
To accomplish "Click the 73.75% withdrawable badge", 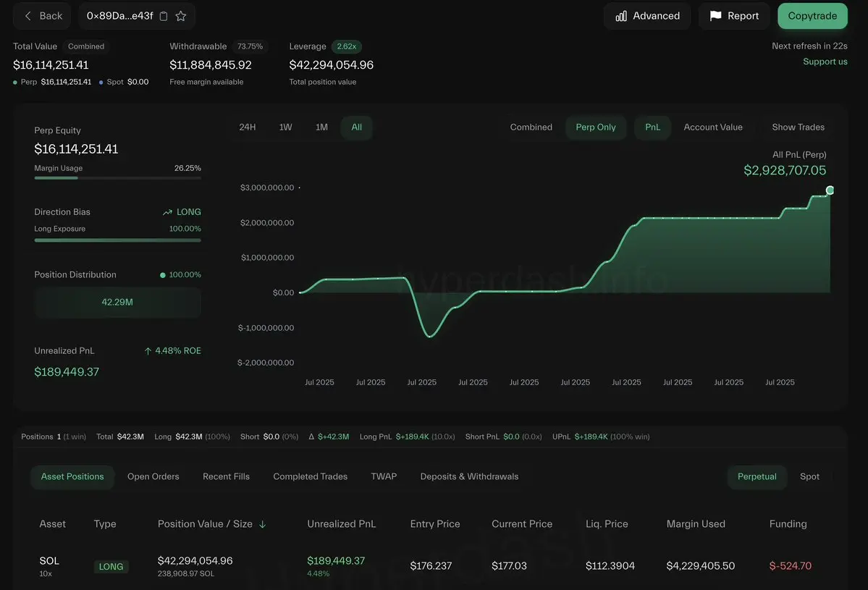I will (x=250, y=46).
